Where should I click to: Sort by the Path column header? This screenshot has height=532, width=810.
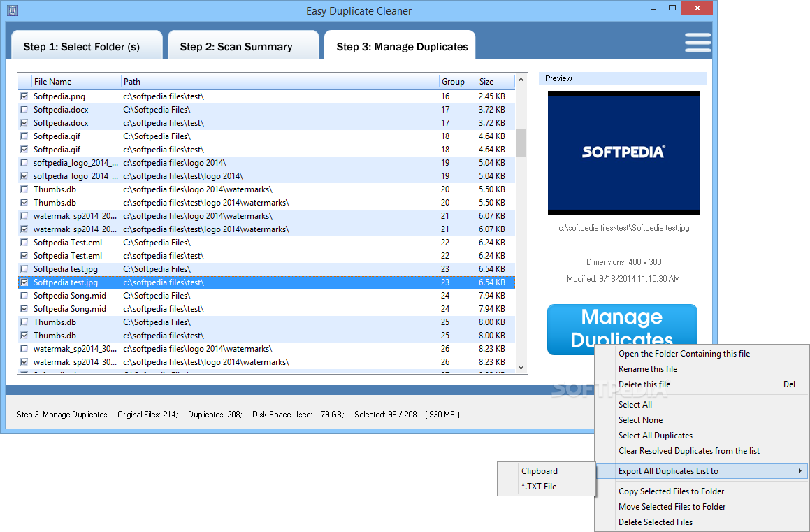(x=280, y=82)
